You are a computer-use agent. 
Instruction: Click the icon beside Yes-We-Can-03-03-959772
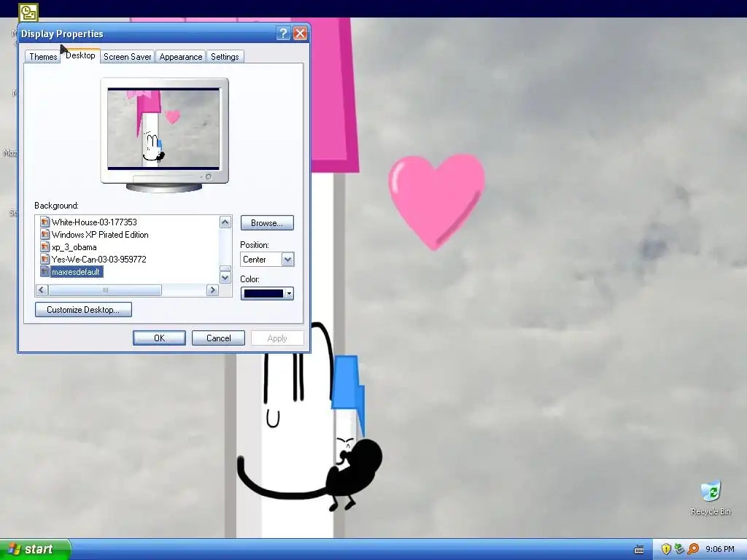point(44,259)
